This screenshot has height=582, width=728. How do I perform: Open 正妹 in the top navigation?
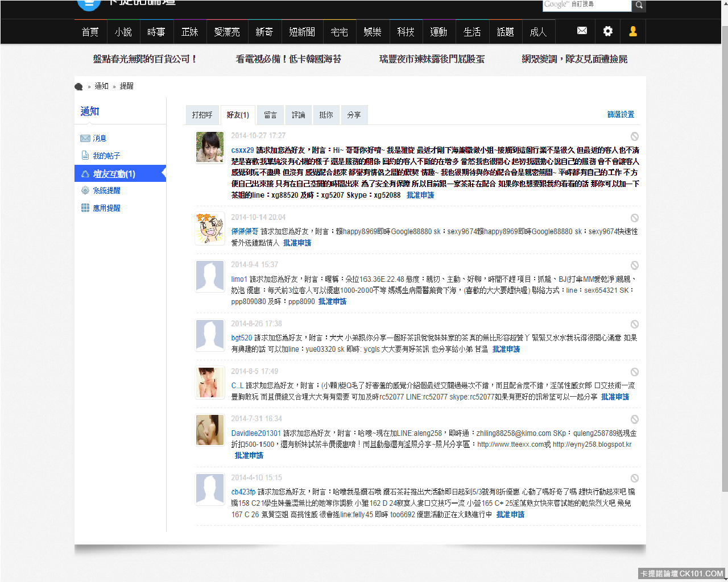tap(189, 32)
